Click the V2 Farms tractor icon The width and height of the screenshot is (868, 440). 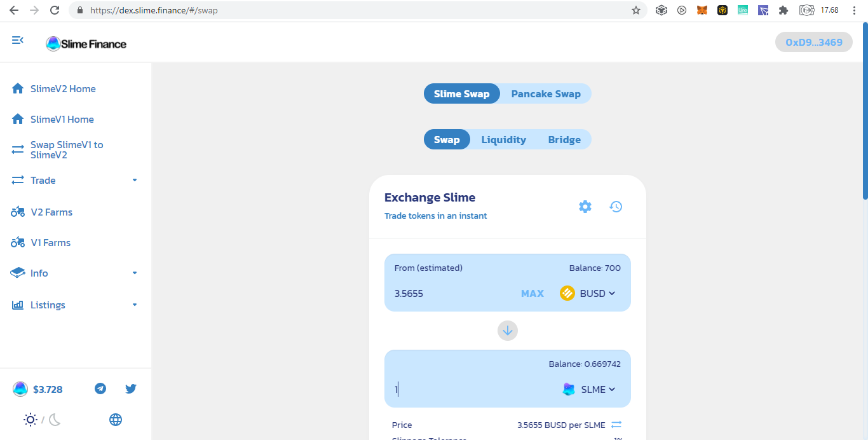18,212
